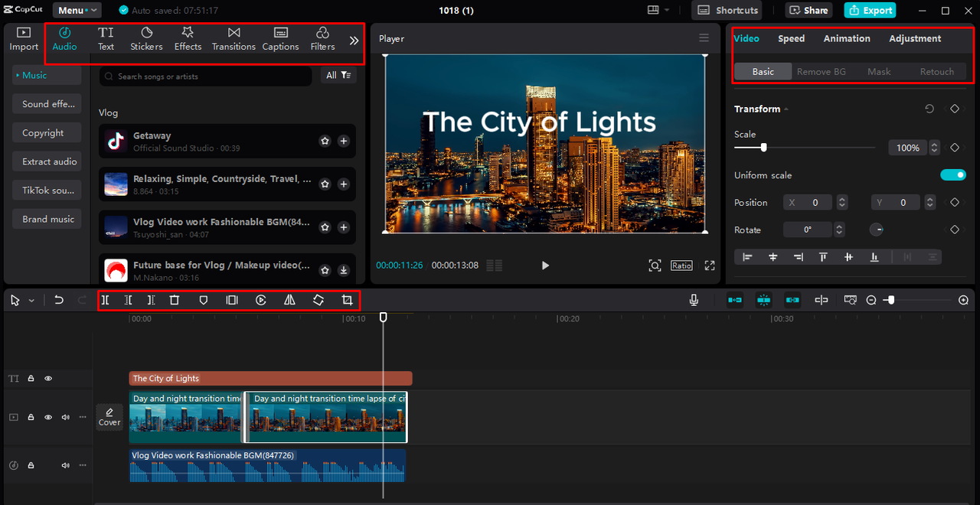Select the Extract audio category
The image size is (980, 505).
pos(47,161)
